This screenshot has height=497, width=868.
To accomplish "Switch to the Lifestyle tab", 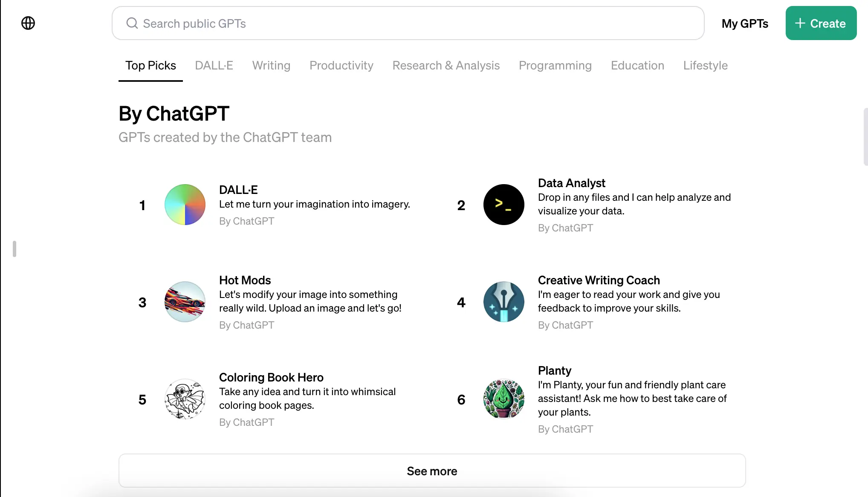I will click(705, 65).
